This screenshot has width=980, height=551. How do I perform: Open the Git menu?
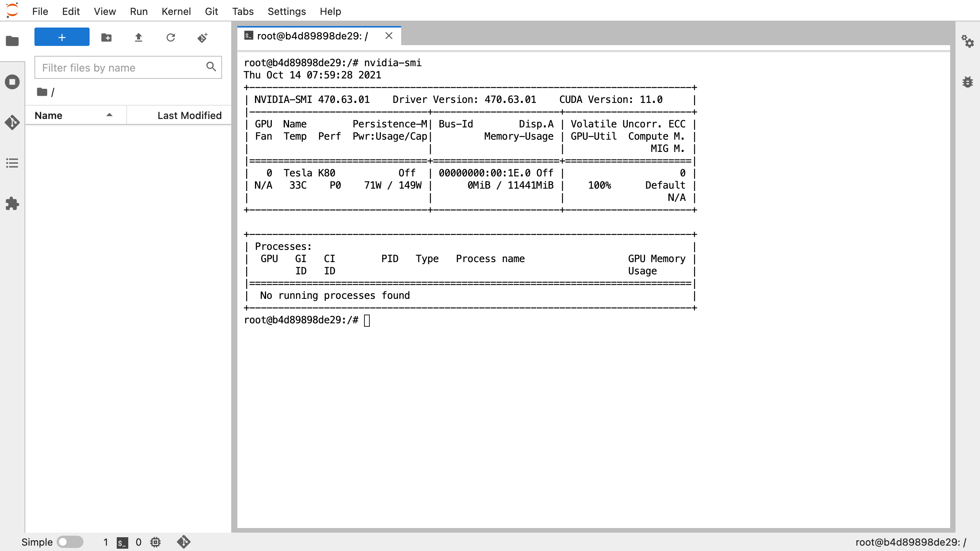tap(211, 11)
